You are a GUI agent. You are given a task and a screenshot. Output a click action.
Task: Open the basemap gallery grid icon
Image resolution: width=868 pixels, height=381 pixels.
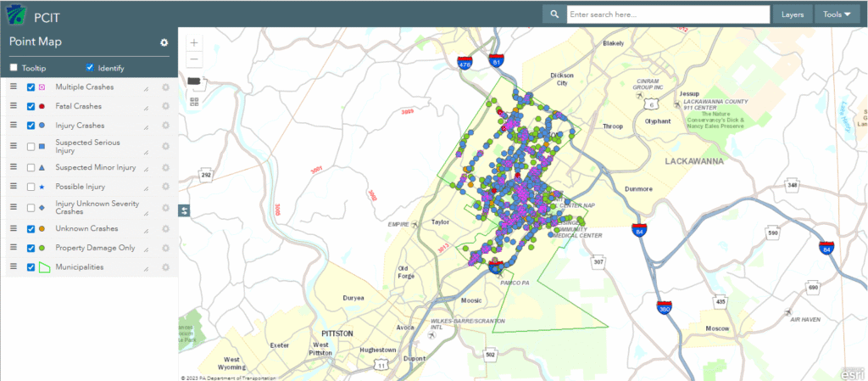click(194, 101)
